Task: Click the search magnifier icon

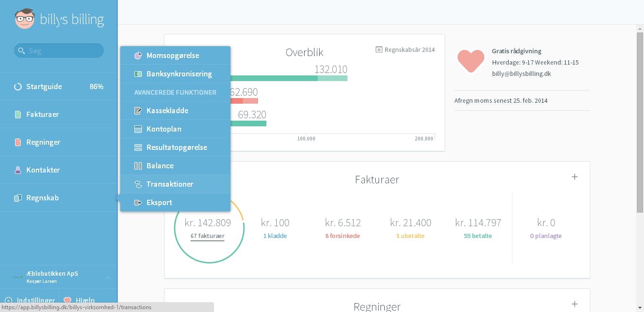Action: point(21,50)
